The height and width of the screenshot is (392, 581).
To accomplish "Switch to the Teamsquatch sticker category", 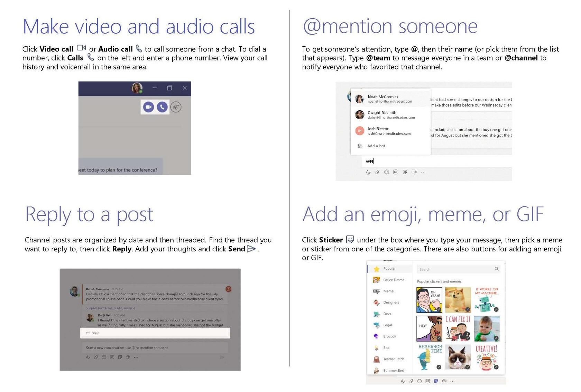I will click(393, 359).
